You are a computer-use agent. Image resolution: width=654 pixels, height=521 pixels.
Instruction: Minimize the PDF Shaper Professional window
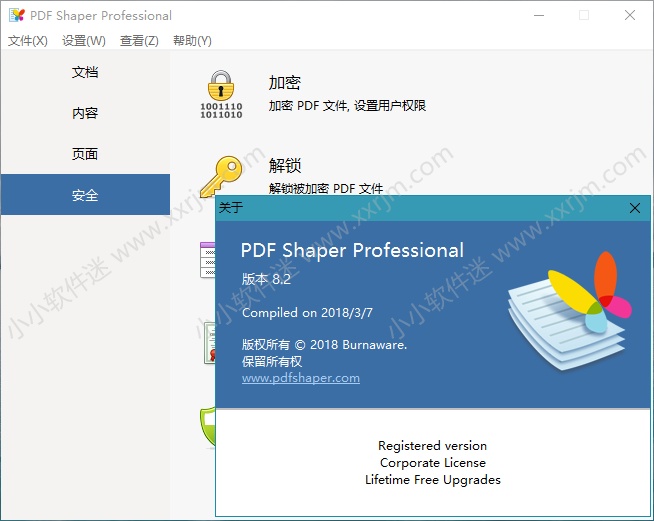[539, 15]
